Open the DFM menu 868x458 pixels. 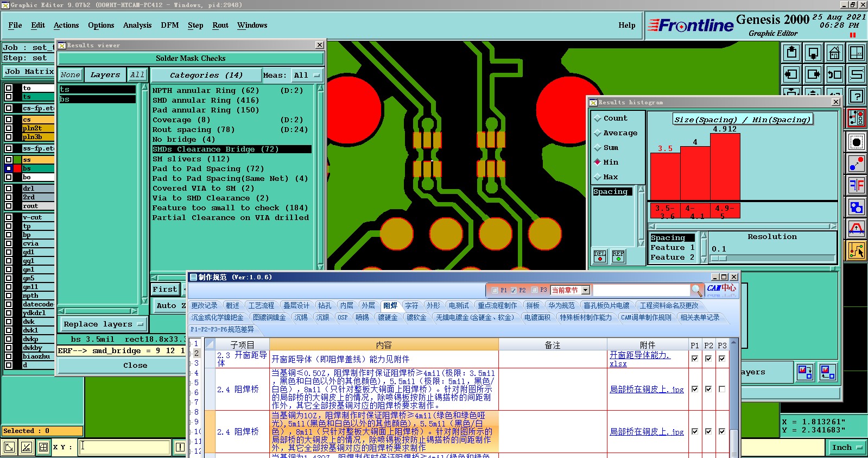pyautogui.click(x=170, y=25)
